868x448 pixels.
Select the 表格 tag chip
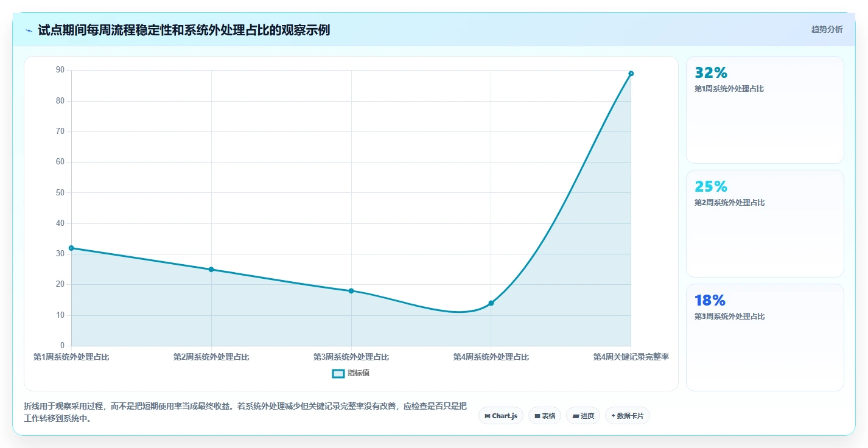pyautogui.click(x=544, y=416)
